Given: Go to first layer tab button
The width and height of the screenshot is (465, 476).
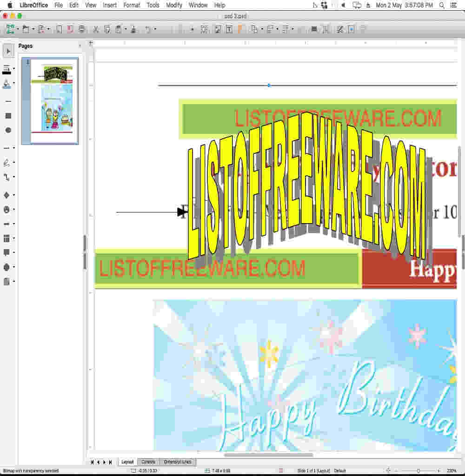Looking at the screenshot, I should (x=92, y=462).
